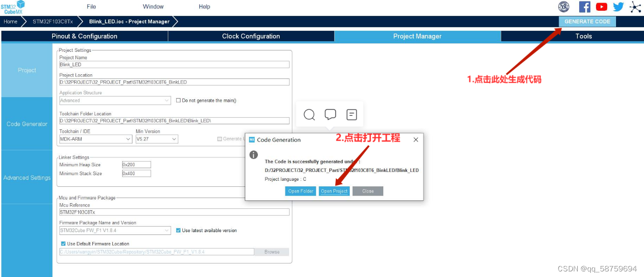Open the Toolchain / IDE MDK-ARM dropdown
The width and height of the screenshot is (644, 277).
(x=96, y=139)
